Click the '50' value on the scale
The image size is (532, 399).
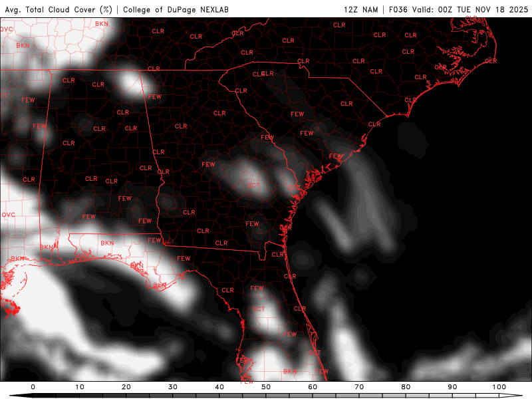click(x=266, y=387)
